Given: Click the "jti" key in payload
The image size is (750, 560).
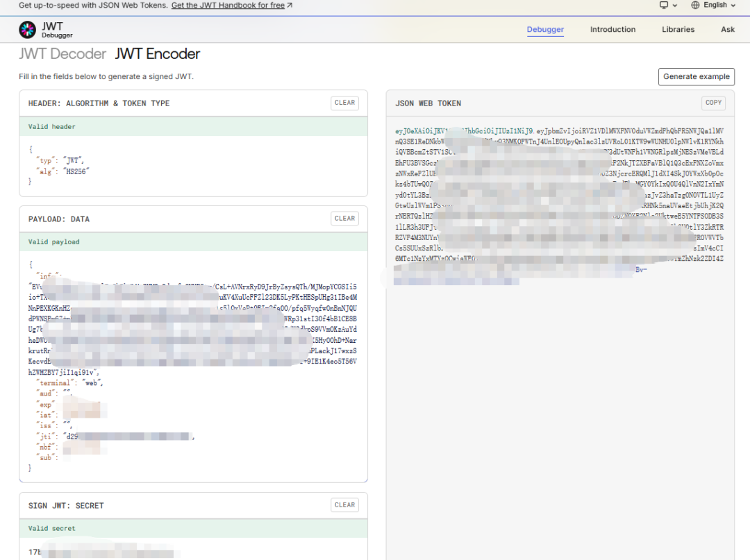Looking at the screenshot, I should tap(47, 436).
